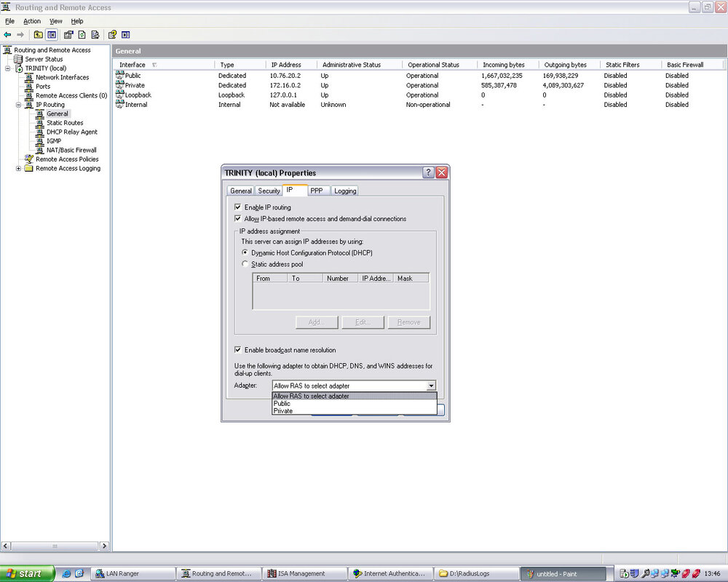
Task: Click the IP Address column header
Action: point(290,65)
